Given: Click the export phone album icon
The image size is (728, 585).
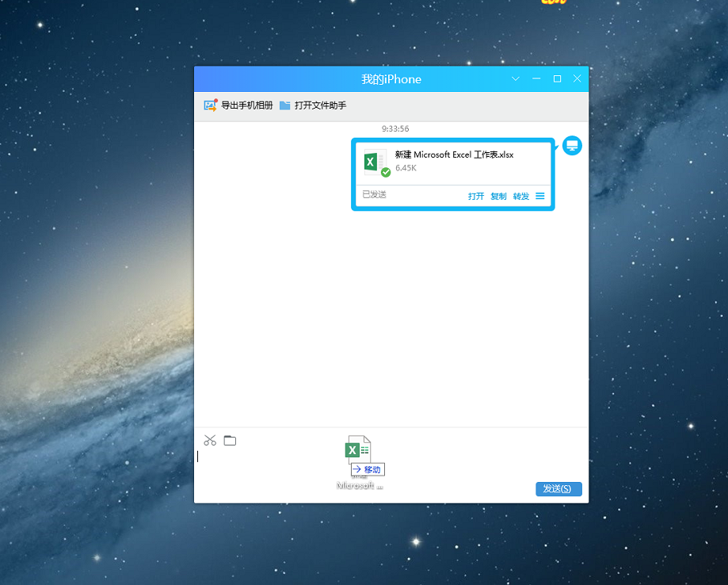Looking at the screenshot, I should point(211,105).
